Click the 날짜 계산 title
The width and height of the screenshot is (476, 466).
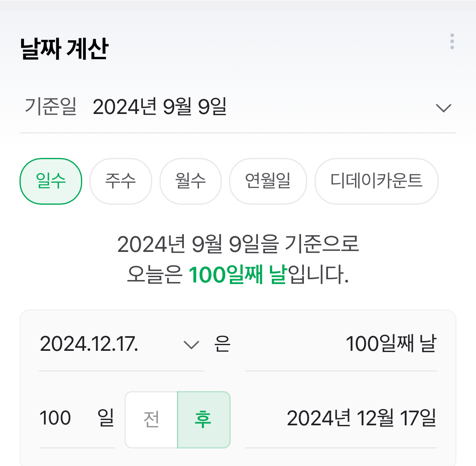64,49
